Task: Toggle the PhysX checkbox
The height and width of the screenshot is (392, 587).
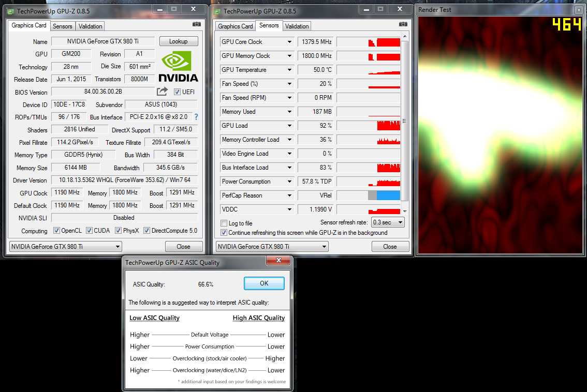Action: (x=118, y=231)
